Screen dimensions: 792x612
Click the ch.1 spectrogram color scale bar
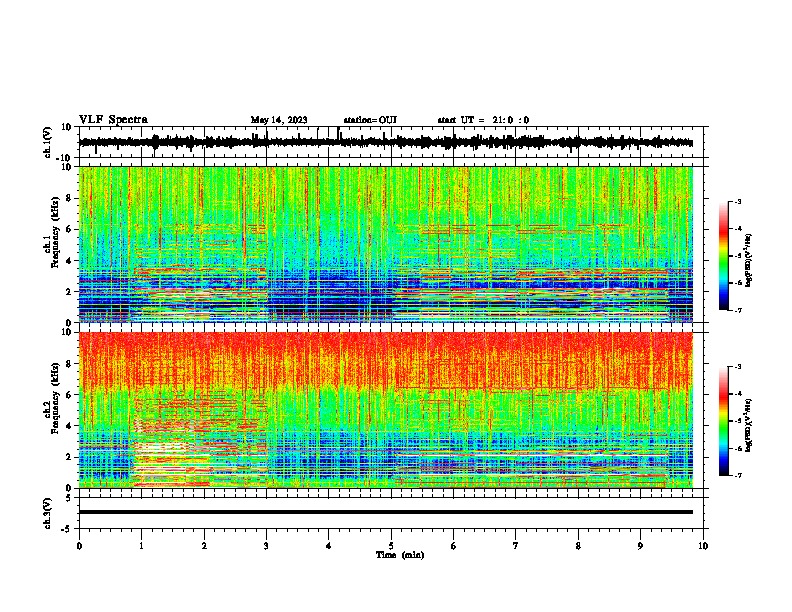(x=723, y=256)
